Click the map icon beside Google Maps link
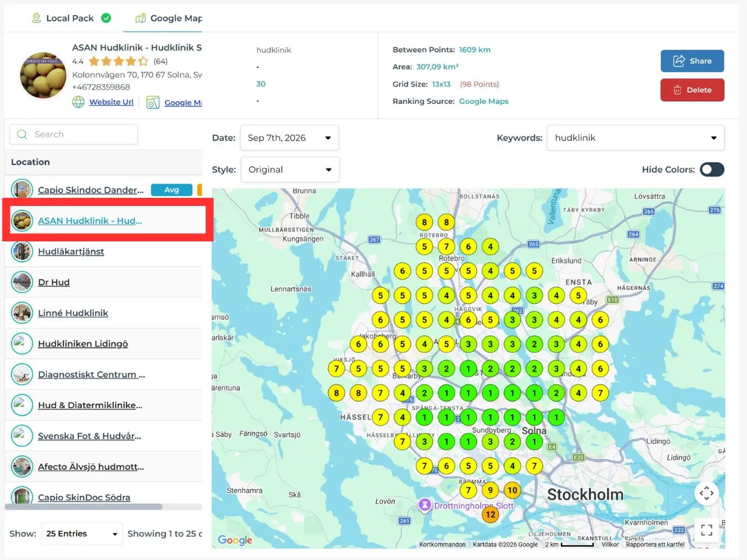This screenshot has height=560, width=747. [x=153, y=102]
